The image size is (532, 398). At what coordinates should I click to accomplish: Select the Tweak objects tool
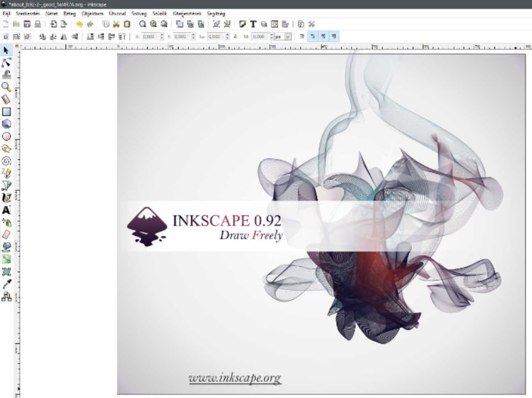(x=6, y=75)
